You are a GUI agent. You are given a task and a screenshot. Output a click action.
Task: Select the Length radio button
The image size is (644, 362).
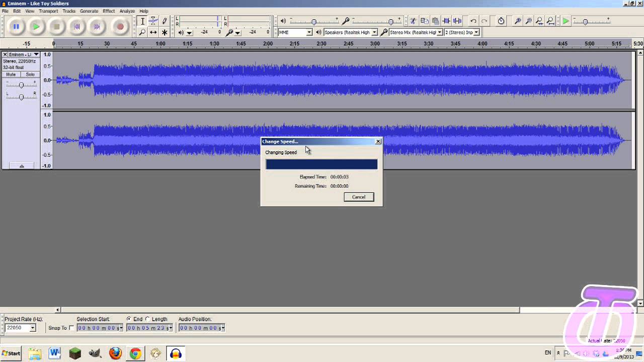click(147, 319)
